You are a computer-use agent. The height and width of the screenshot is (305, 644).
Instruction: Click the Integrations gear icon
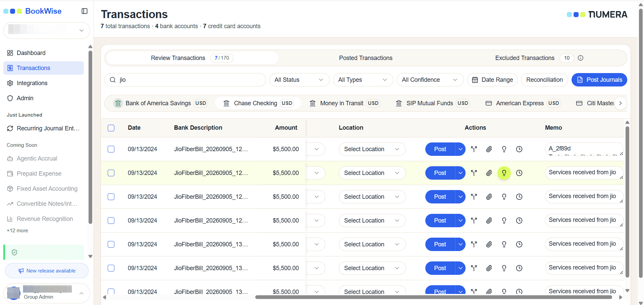click(10, 83)
